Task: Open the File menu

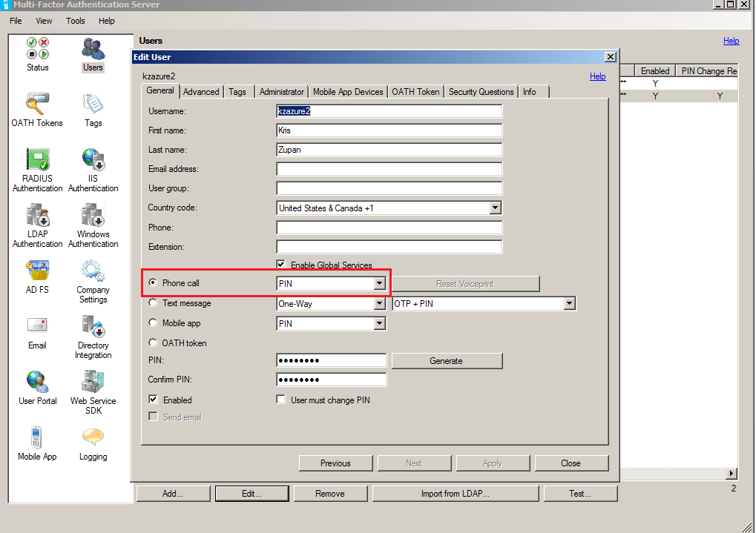Action: (16, 21)
